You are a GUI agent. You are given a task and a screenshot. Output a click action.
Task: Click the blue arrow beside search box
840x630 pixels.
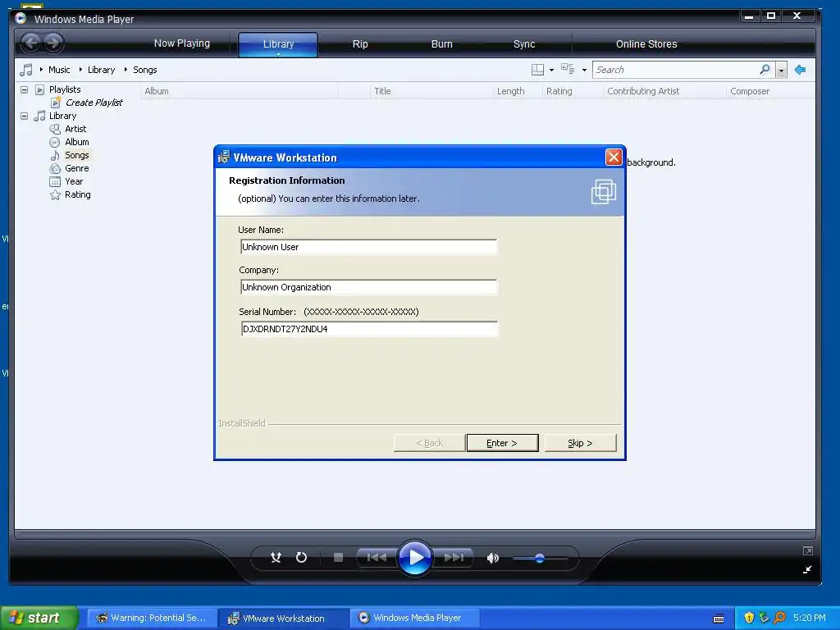pos(801,70)
